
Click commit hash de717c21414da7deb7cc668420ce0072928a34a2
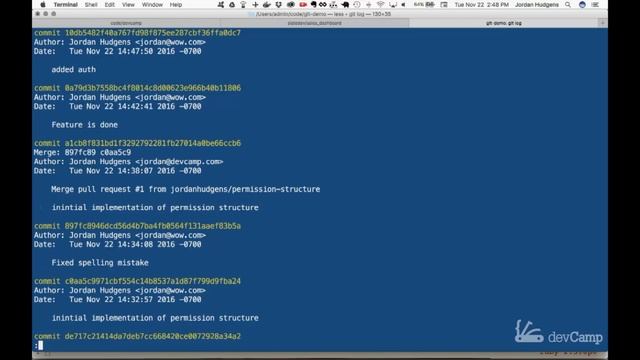[x=153, y=336]
